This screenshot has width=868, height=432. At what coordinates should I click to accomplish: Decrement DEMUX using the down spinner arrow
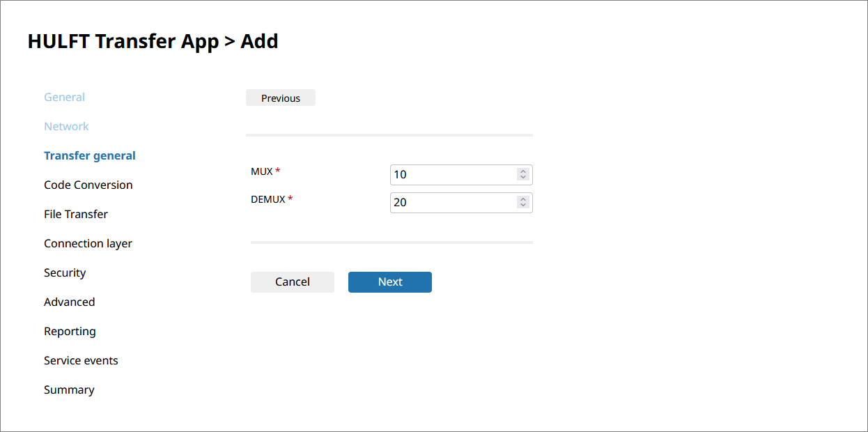523,206
